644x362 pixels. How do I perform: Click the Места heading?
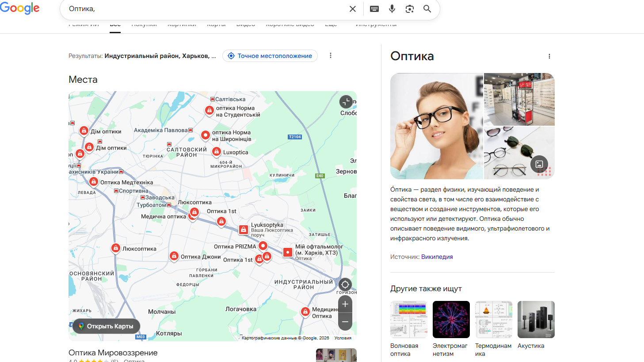click(83, 80)
